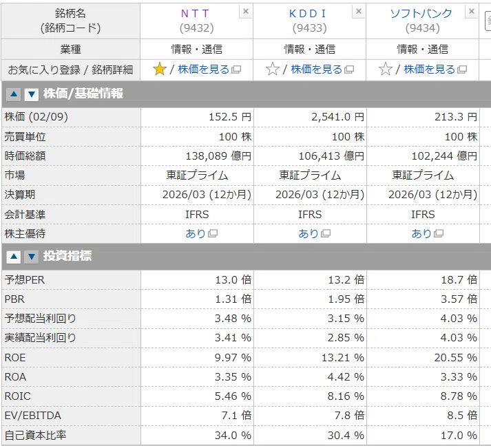Image resolution: width=491 pixels, height=448 pixels.
Task: Select NTT 市場 value 東証プライム
Action: 197,175
